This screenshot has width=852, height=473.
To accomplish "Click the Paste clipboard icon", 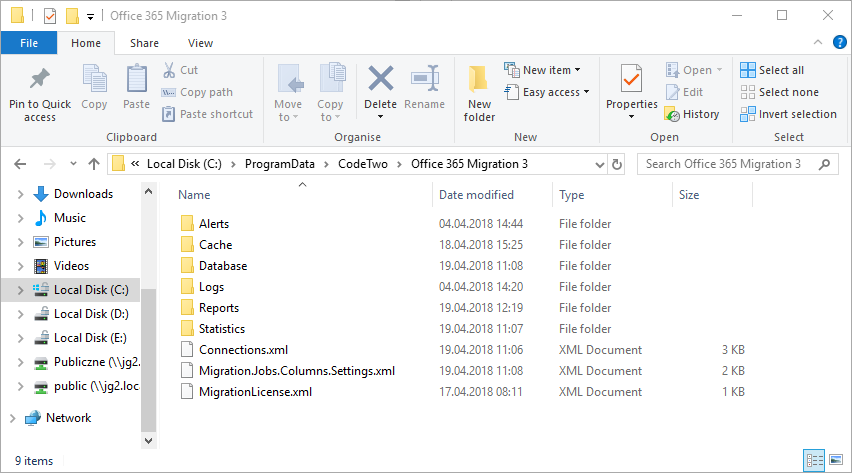I will pyautogui.click(x=136, y=79).
